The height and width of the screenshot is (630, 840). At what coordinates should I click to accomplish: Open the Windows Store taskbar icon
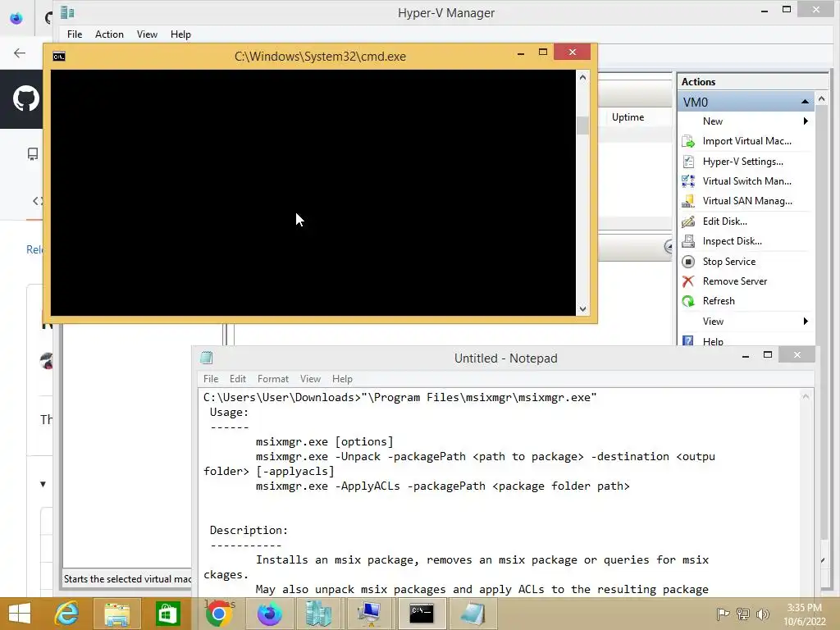[167, 614]
